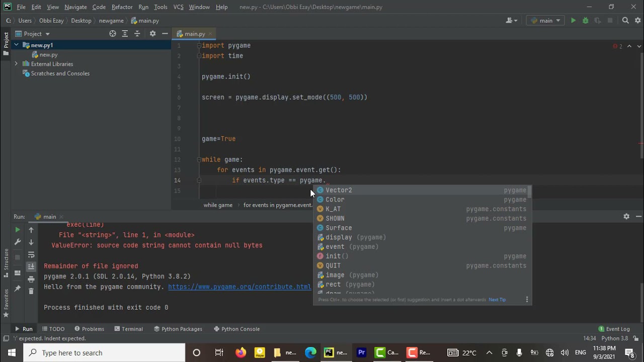Open the Problems tool window
This screenshot has height=362, width=644.
tap(89, 329)
